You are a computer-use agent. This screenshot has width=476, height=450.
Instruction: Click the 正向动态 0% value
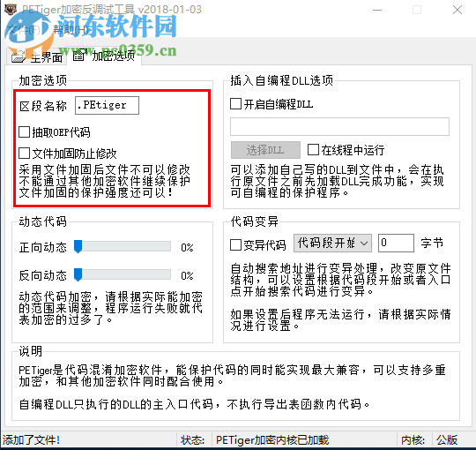coord(187,247)
